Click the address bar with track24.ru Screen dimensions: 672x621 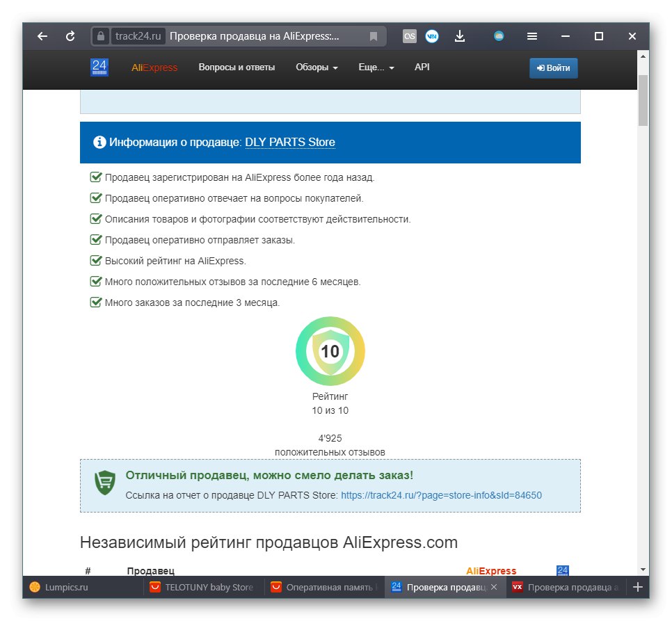(239, 36)
